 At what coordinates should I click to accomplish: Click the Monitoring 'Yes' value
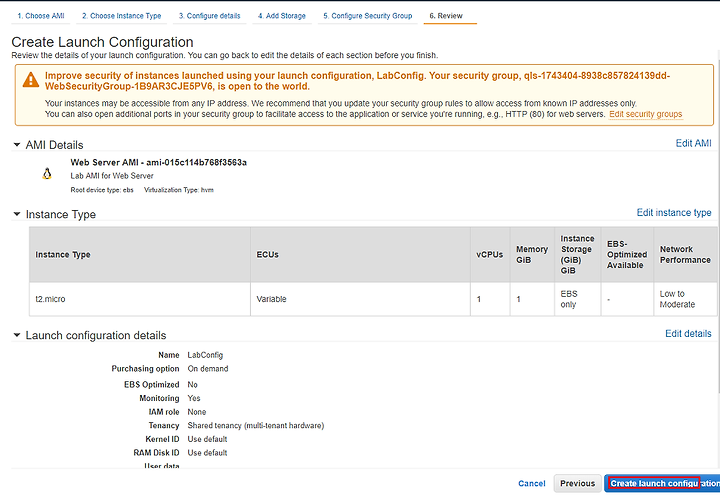click(x=194, y=398)
